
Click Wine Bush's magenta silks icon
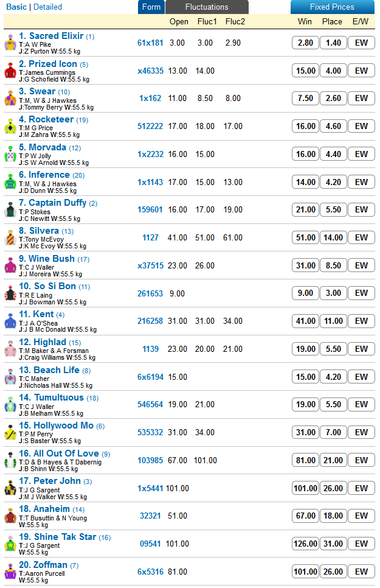(x=10, y=265)
